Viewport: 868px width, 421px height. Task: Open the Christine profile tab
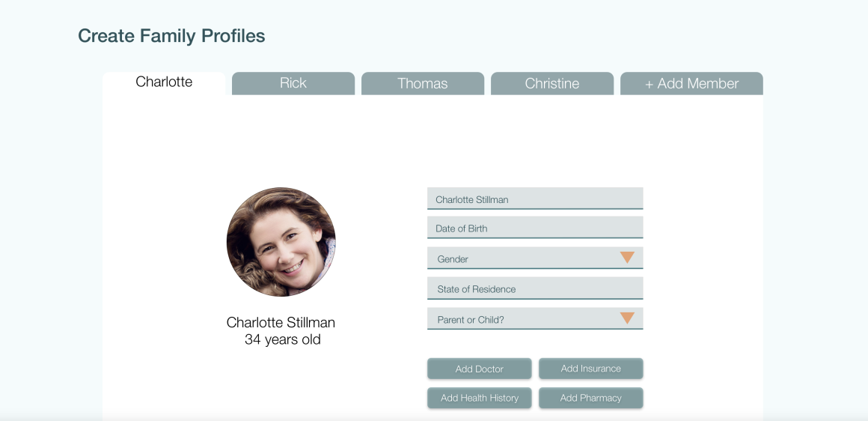tap(552, 83)
